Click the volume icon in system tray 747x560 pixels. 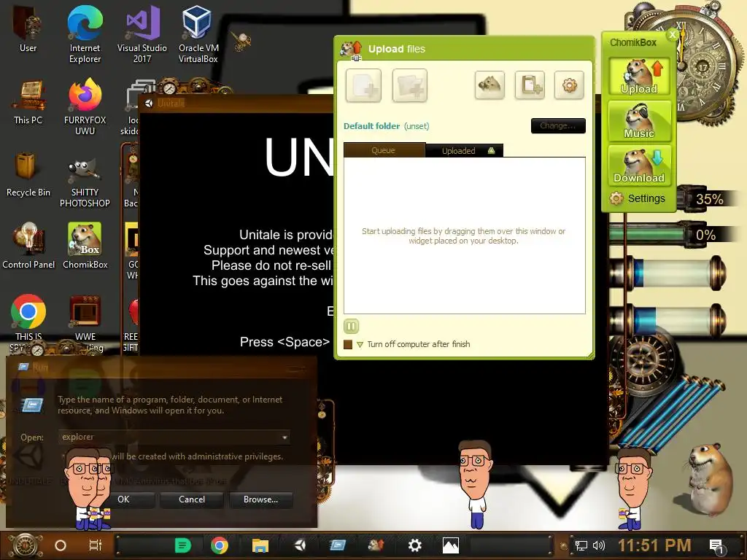(598, 545)
